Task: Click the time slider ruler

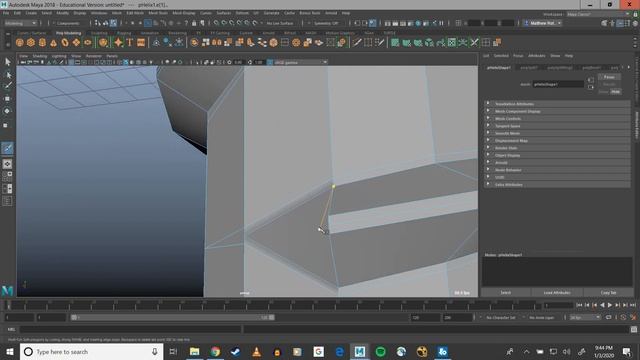Action: point(273,305)
